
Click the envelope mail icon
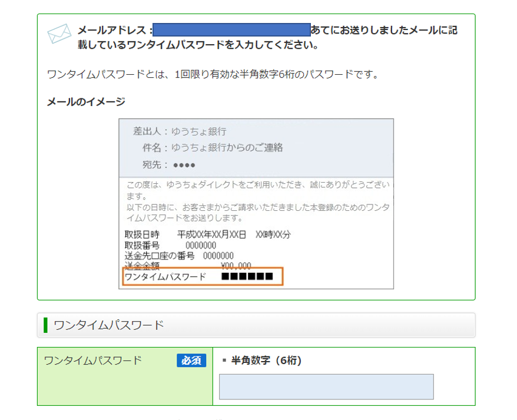pyautogui.click(x=59, y=35)
